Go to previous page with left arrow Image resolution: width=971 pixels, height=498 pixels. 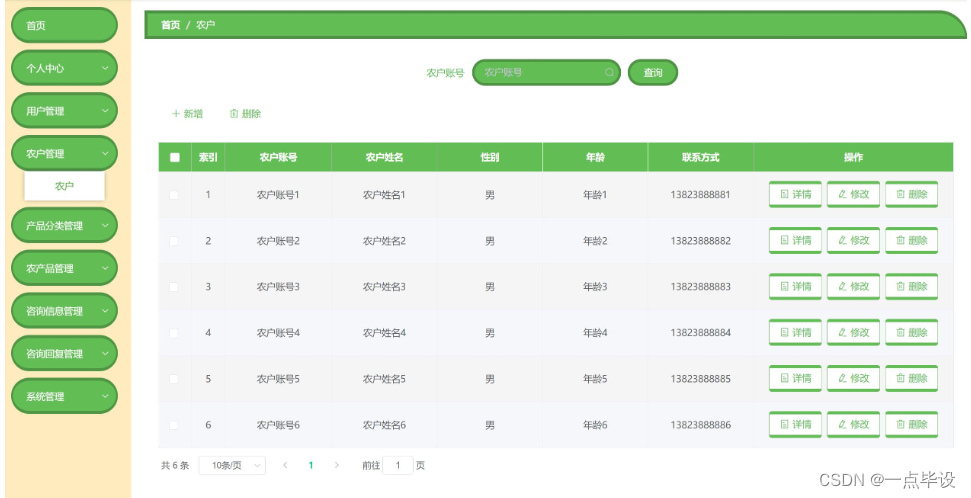click(x=285, y=465)
